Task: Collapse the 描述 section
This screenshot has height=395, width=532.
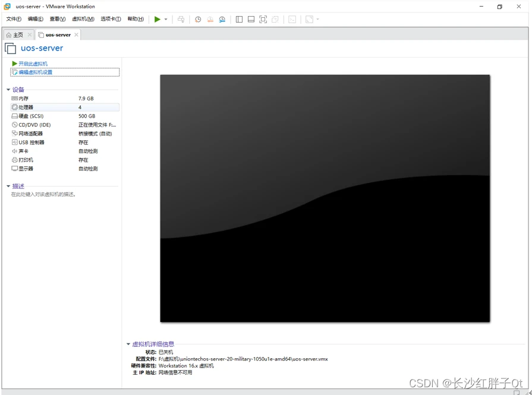Action: [x=8, y=187]
